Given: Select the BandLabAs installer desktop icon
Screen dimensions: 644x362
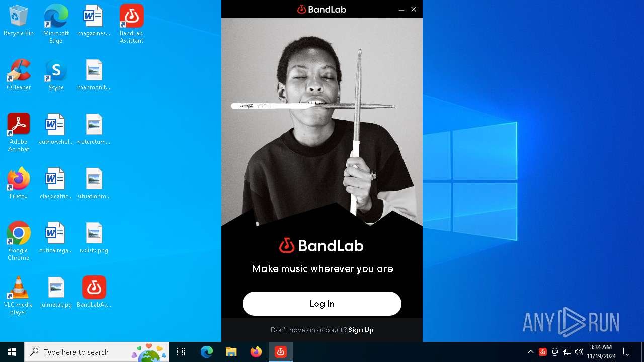Looking at the screenshot, I should click(94, 293).
